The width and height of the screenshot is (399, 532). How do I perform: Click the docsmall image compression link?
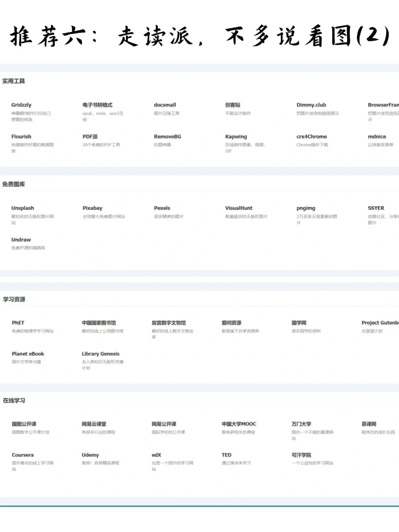[x=165, y=105]
